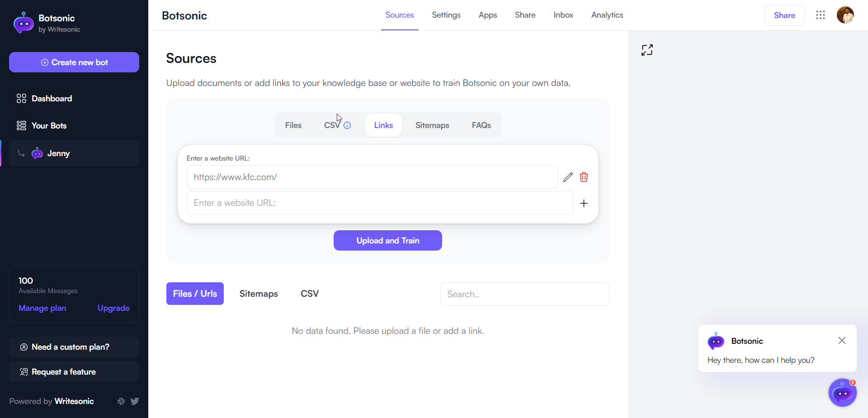The width and height of the screenshot is (868, 418).
Task: Expand the chat preview panel
Action: tap(647, 50)
